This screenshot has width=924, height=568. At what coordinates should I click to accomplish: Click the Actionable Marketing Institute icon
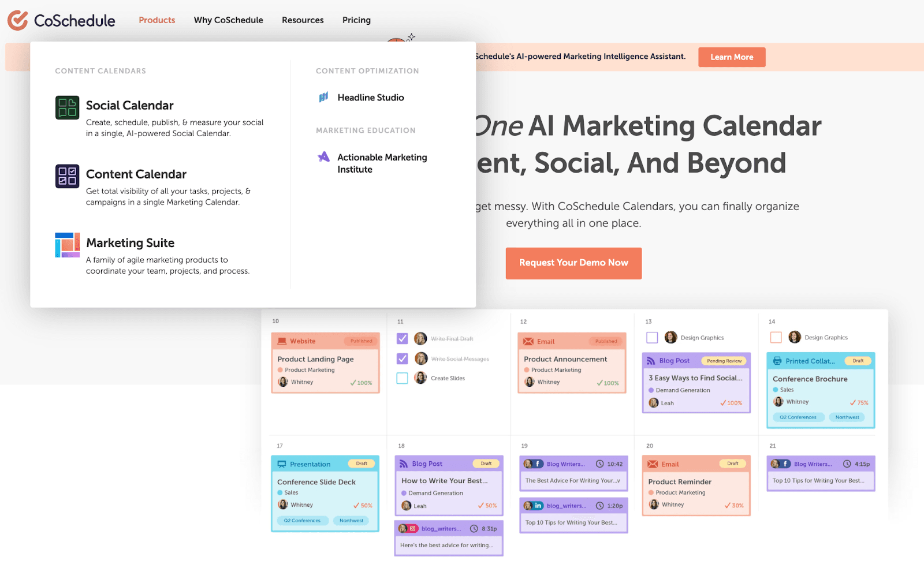[x=324, y=157]
